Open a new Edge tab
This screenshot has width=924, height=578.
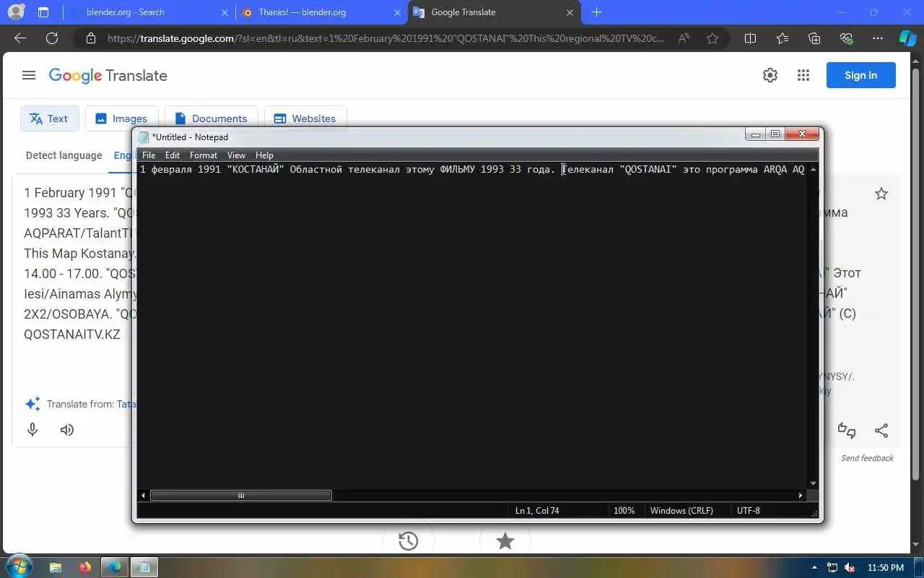596,12
